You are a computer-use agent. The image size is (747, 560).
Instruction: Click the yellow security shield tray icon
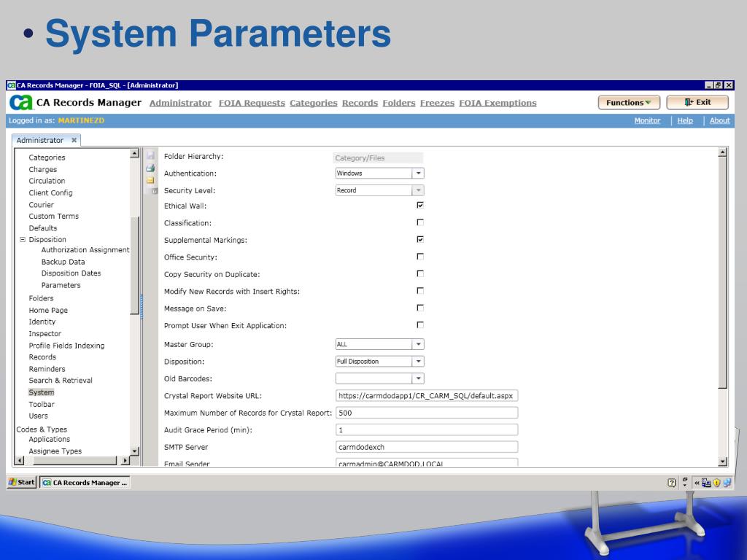pos(716,483)
